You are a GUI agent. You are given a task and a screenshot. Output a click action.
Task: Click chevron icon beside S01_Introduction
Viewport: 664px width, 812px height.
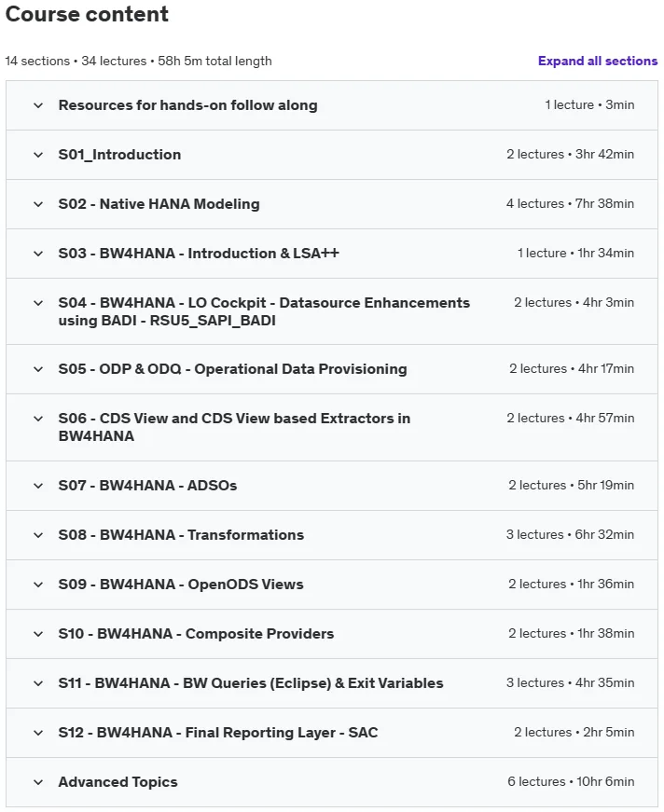pos(38,155)
